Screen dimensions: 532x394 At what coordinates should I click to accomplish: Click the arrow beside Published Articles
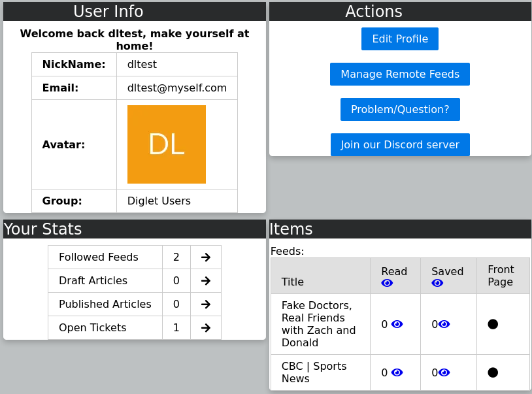pyautogui.click(x=205, y=304)
